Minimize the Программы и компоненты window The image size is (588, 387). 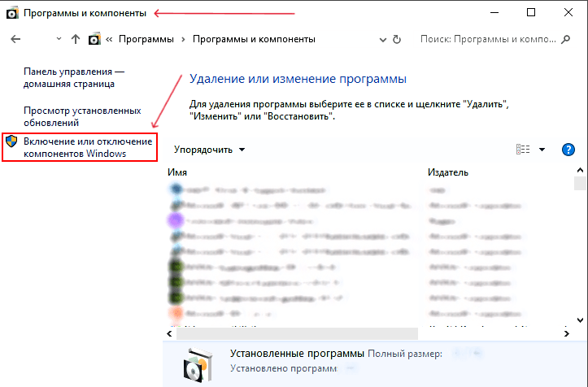pos(494,13)
